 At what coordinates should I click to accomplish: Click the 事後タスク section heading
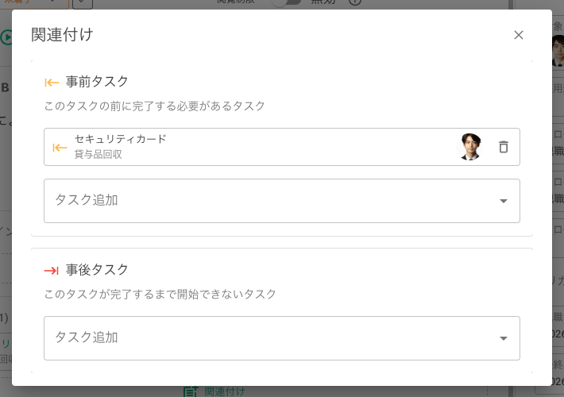97,270
